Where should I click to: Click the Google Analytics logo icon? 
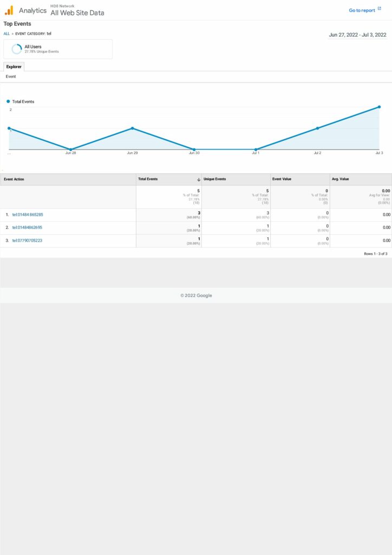9,10
